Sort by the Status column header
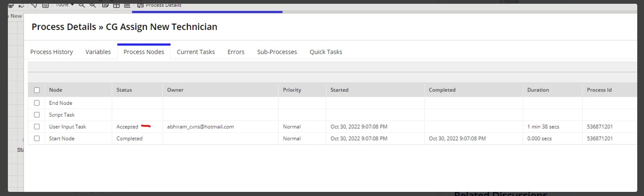 pyautogui.click(x=124, y=90)
